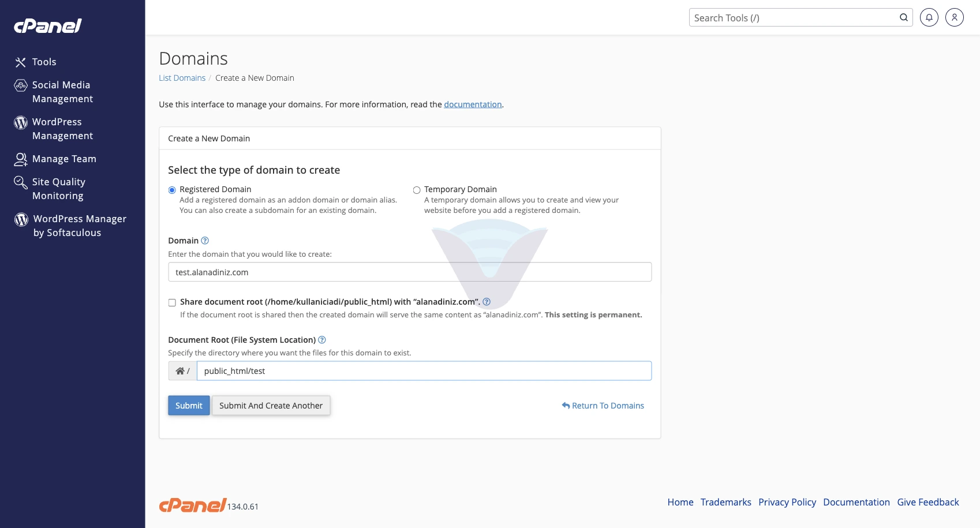
Task: Open Social Media Management menu item
Action: [x=62, y=92]
